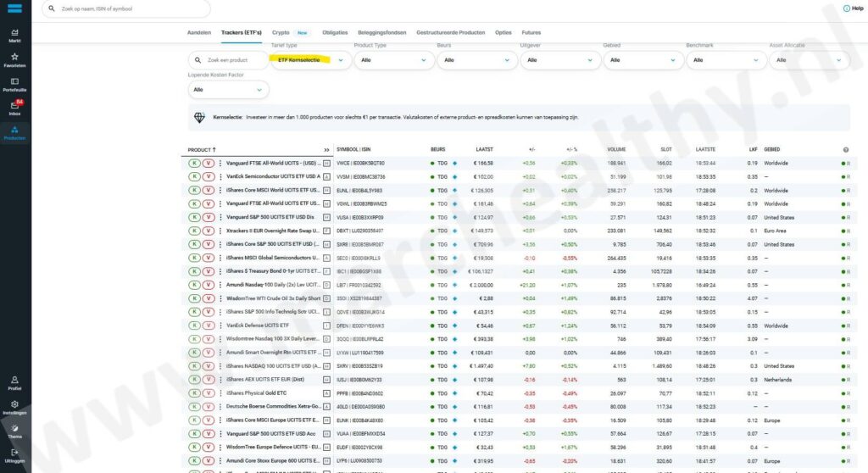Open the Beleggingsfondsen tab
This screenshot has height=473, width=868.
[382, 33]
